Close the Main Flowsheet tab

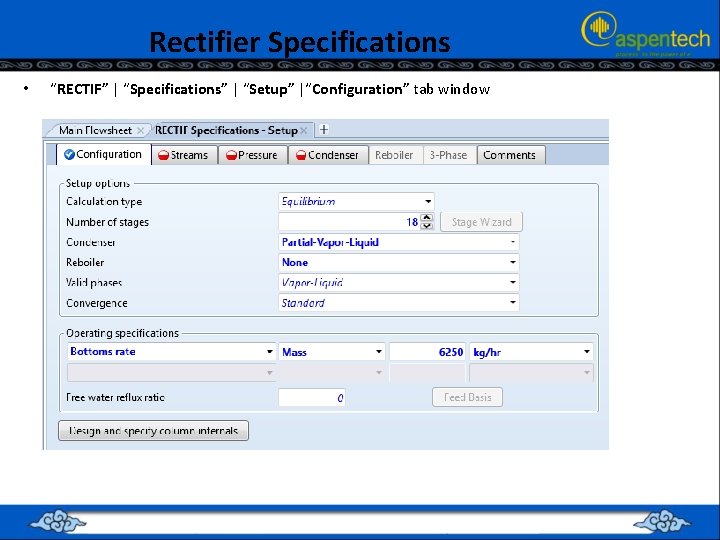coord(141,131)
